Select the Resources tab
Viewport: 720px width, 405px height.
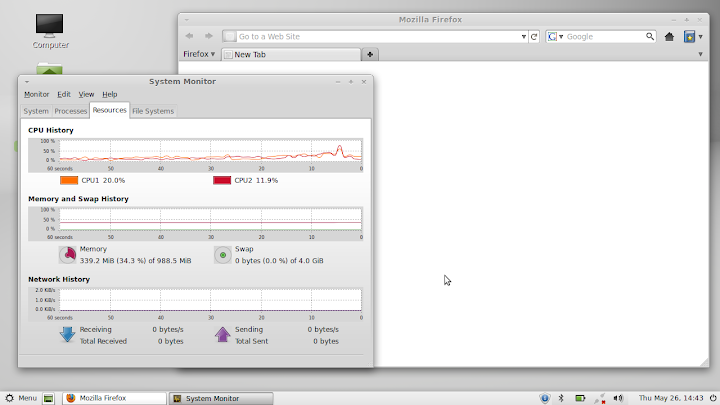pyautogui.click(x=109, y=110)
